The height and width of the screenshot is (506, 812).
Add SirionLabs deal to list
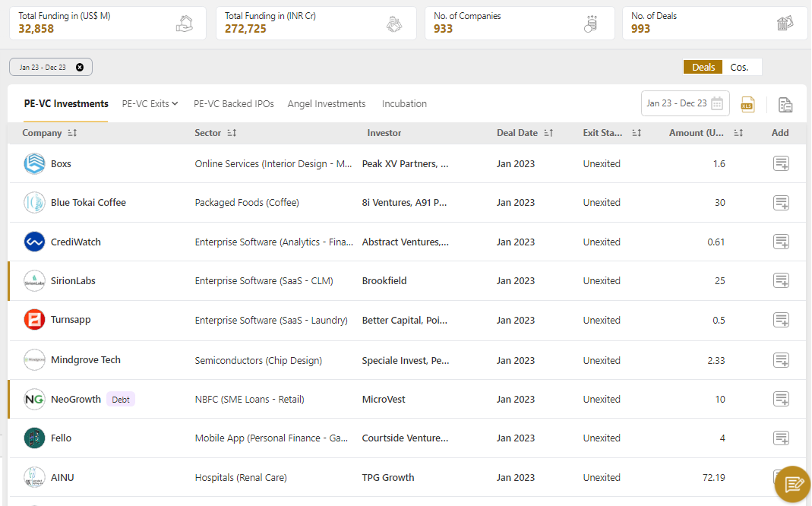tap(781, 281)
